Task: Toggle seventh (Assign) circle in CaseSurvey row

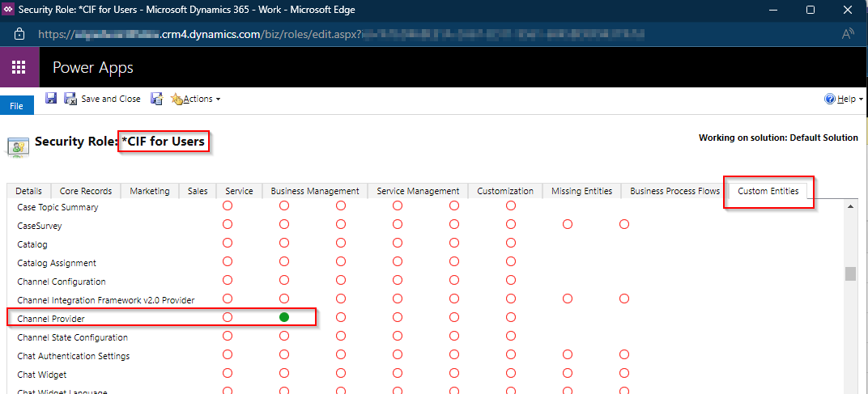Action: pos(568,224)
